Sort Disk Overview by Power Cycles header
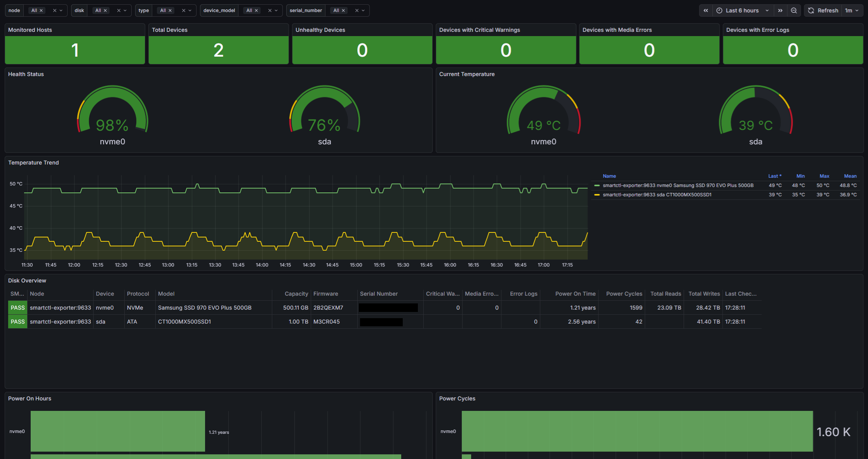The height and width of the screenshot is (459, 868). [x=624, y=294]
